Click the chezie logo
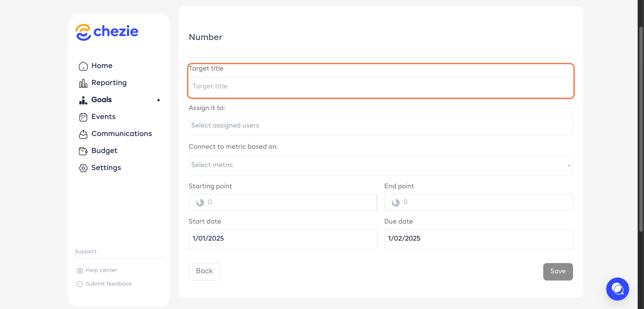The width and height of the screenshot is (644, 309). point(107,32)
